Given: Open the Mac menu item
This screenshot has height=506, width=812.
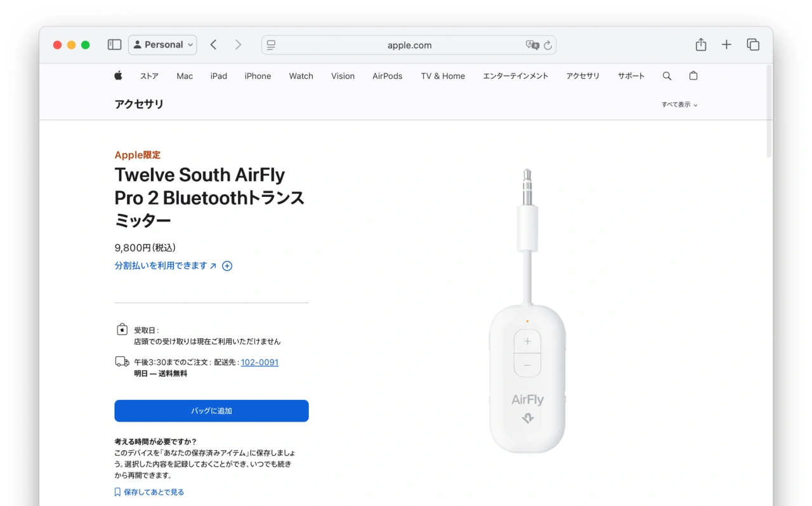Looking at the screenshot, I should click(185, 76).
